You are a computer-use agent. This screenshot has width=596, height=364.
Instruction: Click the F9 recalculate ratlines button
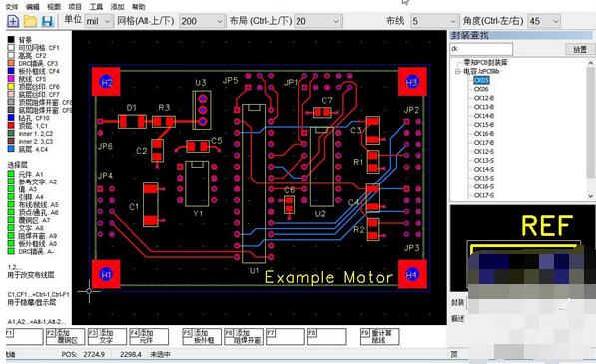[x=379, y=337]
